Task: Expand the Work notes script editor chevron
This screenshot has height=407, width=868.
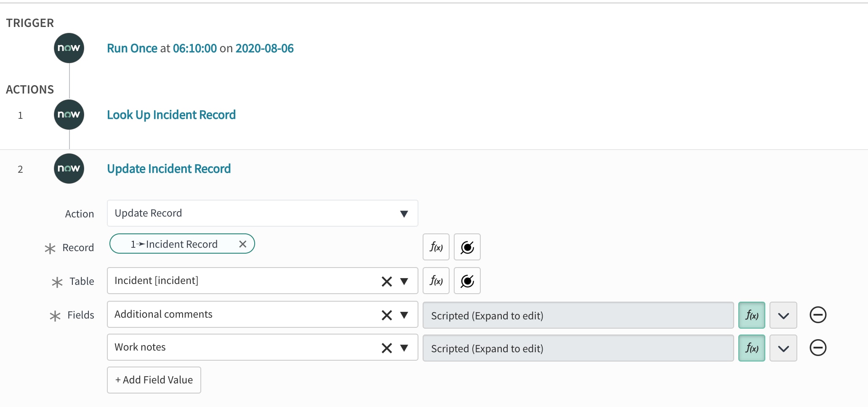Action: coord(783,348)
